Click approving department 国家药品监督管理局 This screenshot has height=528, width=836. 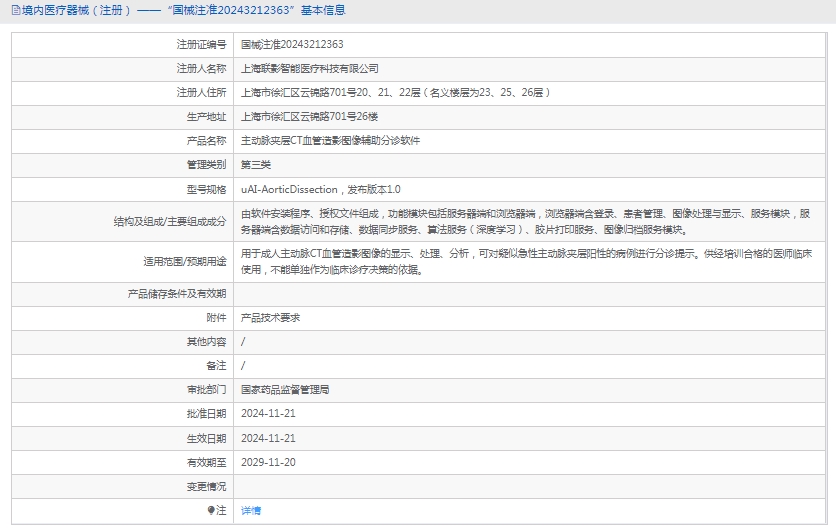pyautogui.click(x=285, y=389)
